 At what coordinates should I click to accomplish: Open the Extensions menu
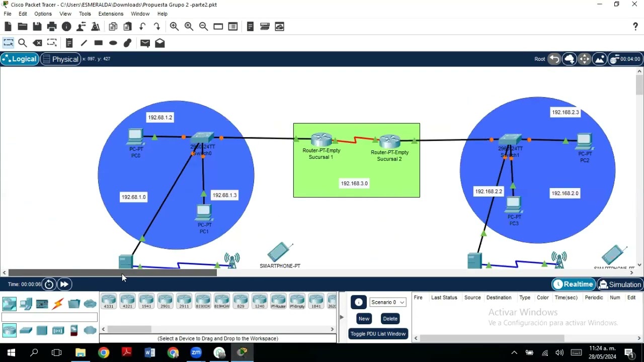tap(111, 14)
